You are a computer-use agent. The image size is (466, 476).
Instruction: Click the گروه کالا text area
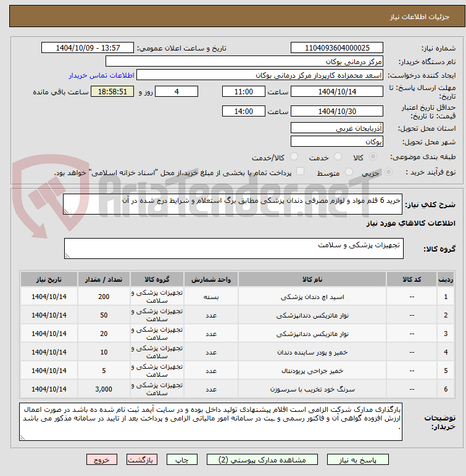coord(234,248)
